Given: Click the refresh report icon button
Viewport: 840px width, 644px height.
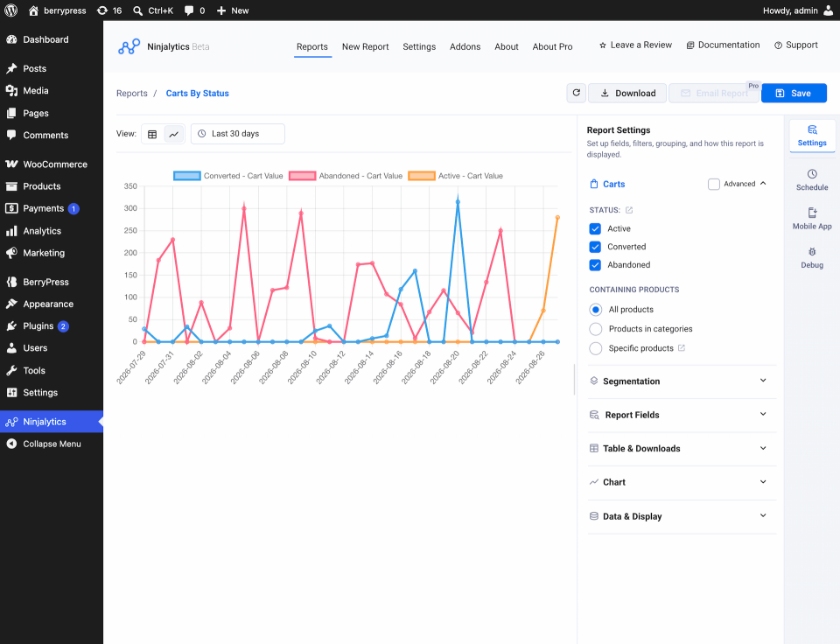Looking at the screenshot, I should pos(577,93).
